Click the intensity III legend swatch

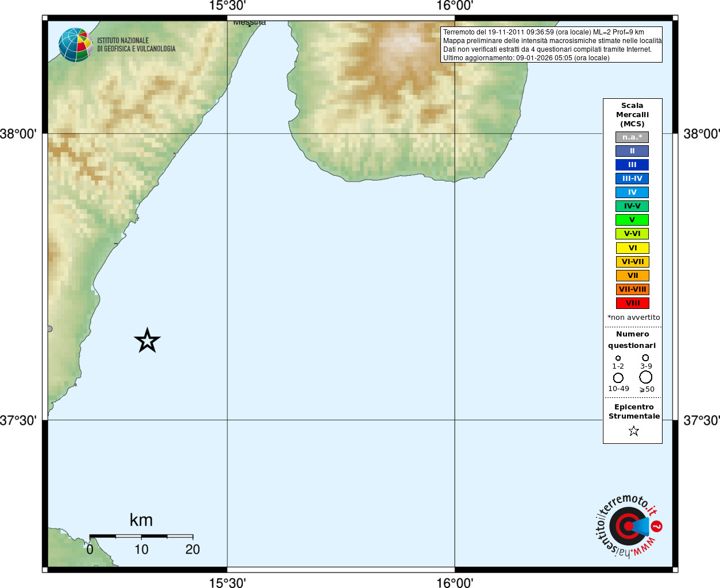[x=632, y=165]
